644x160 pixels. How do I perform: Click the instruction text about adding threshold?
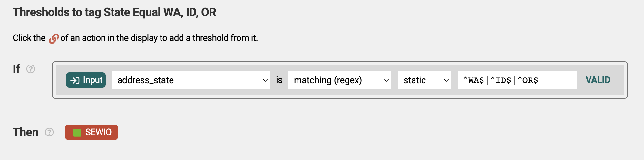click(x=135, y=38)
